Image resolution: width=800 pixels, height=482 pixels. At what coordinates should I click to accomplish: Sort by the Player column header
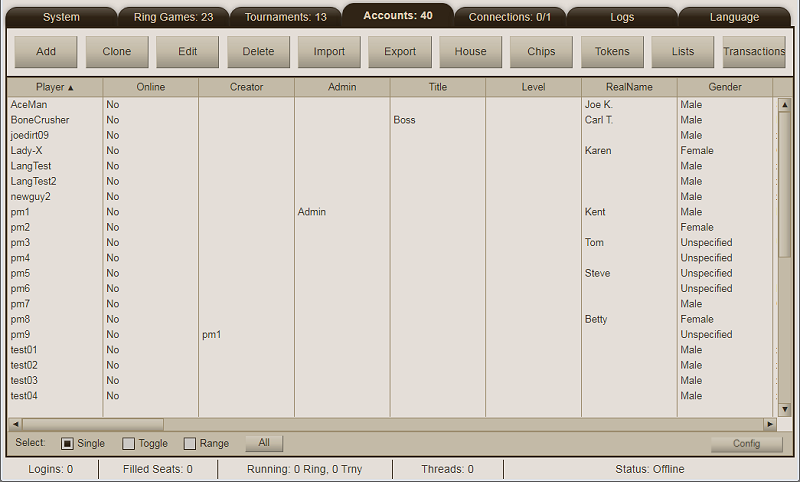(55, 87)
